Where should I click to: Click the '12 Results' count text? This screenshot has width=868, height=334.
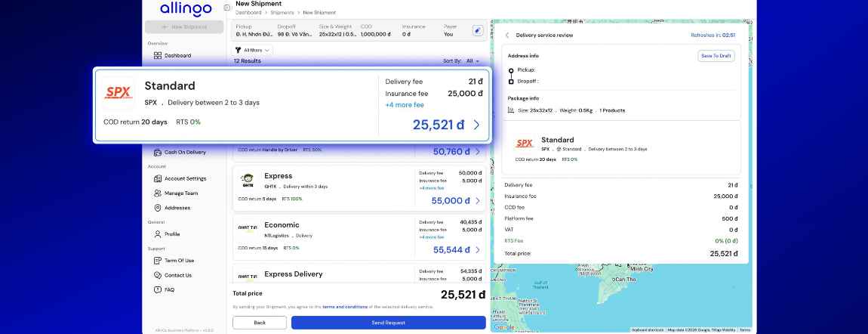[247, 61]
